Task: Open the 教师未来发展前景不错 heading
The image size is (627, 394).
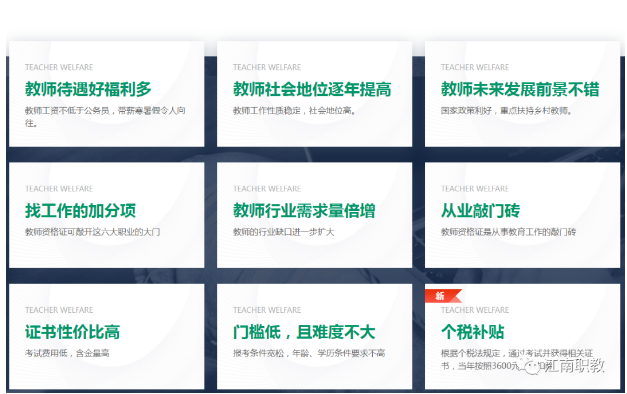Action: click(x=520, y=89)
